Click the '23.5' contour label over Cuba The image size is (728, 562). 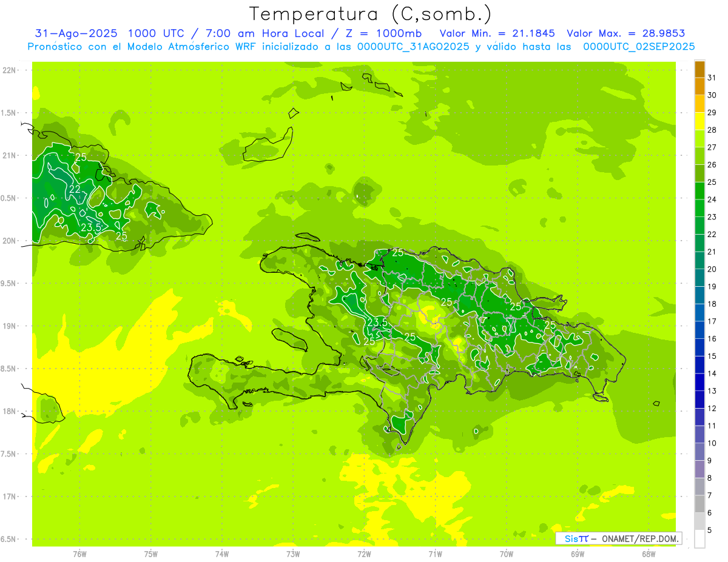tap(92, 227)
